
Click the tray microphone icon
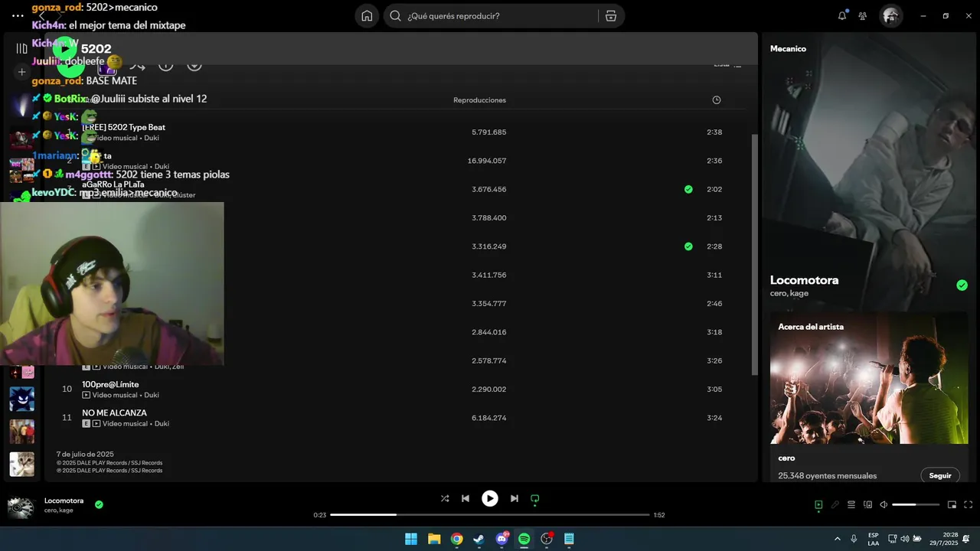pyautogui.click(x=854, y=539)
